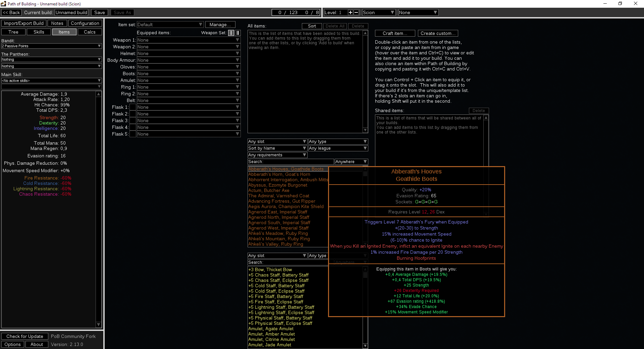The width and height of the screenshot is (644, 349).
Task: Enable the Flask 4 checkbox
Action: click(x=133, y=127)
